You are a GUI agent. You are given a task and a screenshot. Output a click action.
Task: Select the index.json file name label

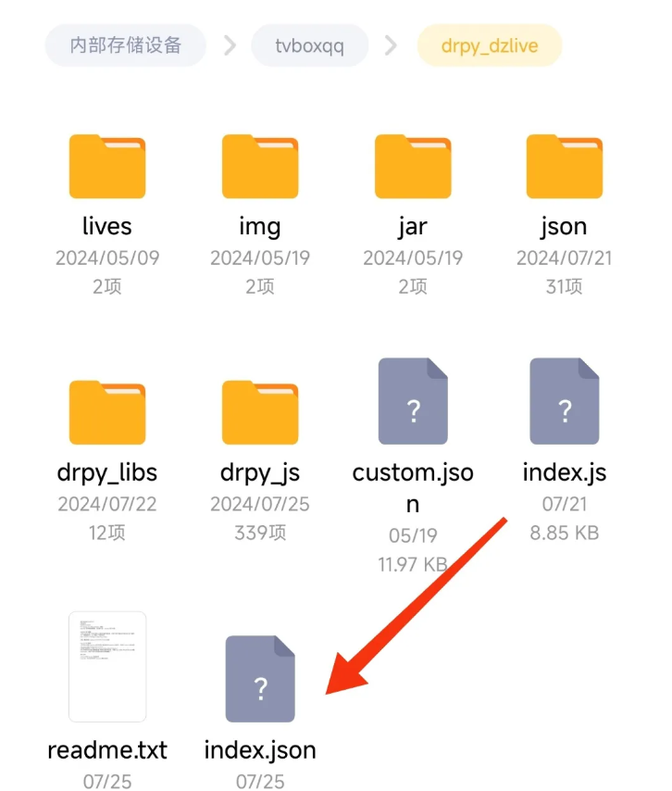260,750
